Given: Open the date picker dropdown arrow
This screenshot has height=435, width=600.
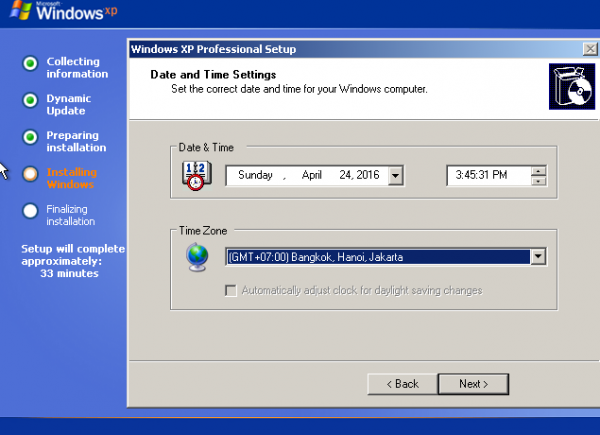Looking at the screenshot, I should (x=395, y=175).
